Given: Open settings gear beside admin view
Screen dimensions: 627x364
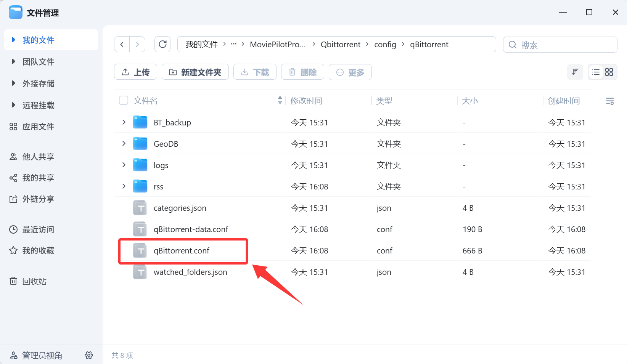Looking at the screenshot, I should coord(89,355).
